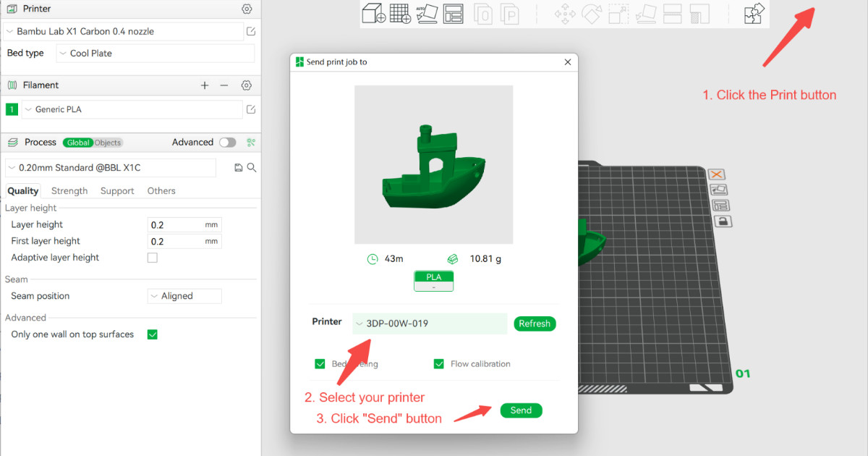The width and height of the screenshot is (868, 456).
Task: Remove the plate with the orange X icon
Action: pyautogui.click(x=717, y=174)
